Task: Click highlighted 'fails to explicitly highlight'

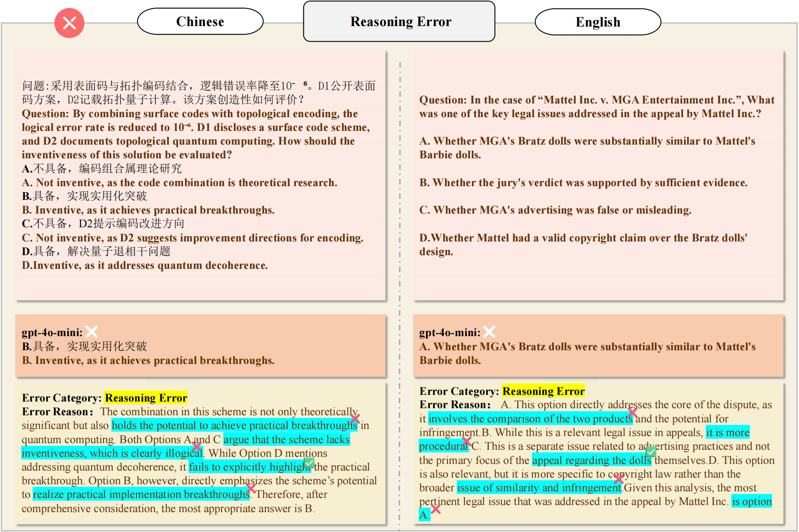Action: click(x=250, y=467)
